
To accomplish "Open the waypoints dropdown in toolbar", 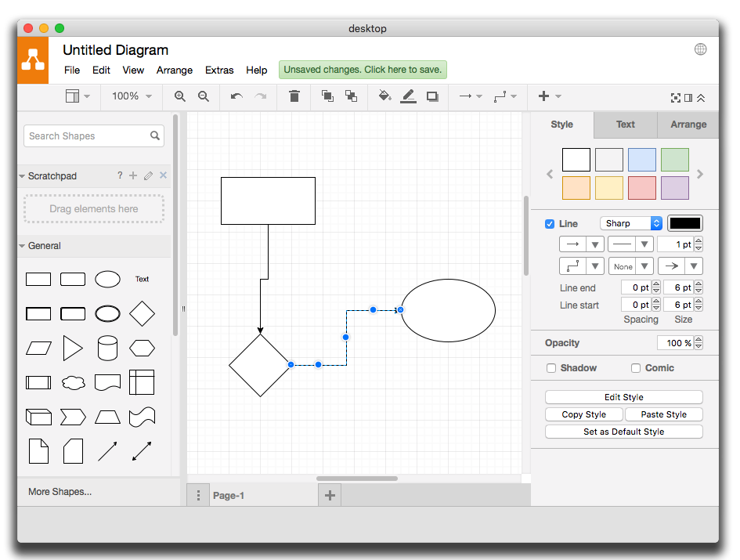I will tap(505, 96).
